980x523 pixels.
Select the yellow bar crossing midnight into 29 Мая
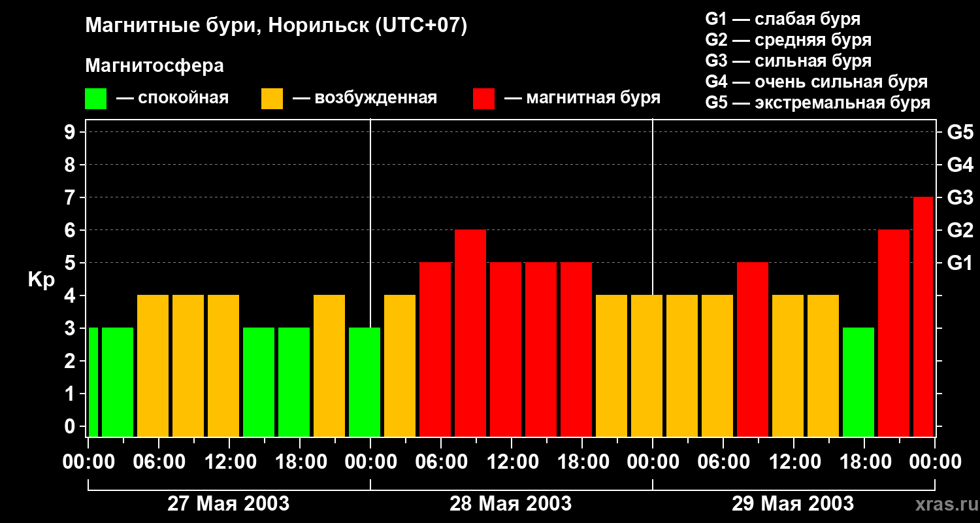(x=647, y=365)
